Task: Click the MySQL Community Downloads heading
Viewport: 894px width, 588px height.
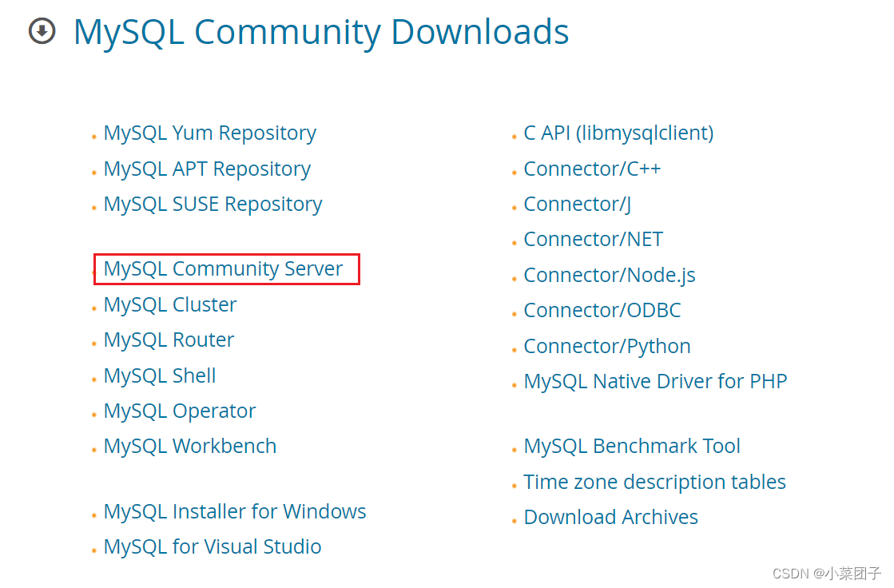Action: 321,32
